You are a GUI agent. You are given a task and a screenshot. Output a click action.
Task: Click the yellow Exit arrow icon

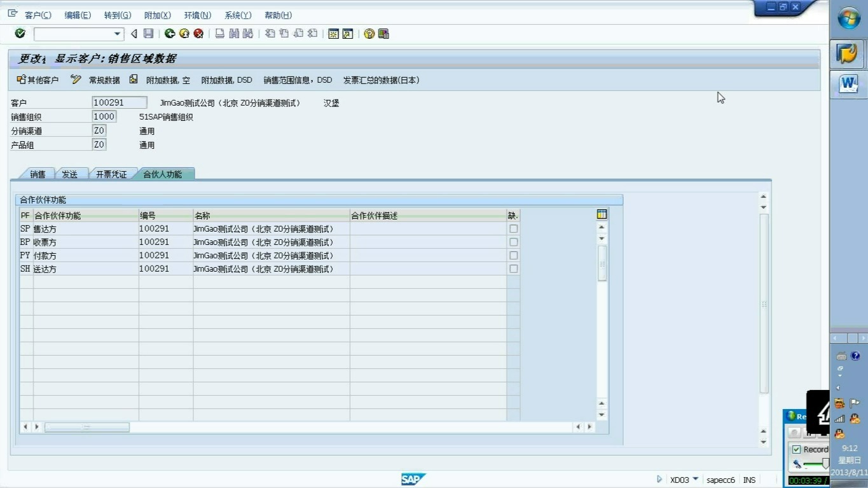tap(184, 34)
